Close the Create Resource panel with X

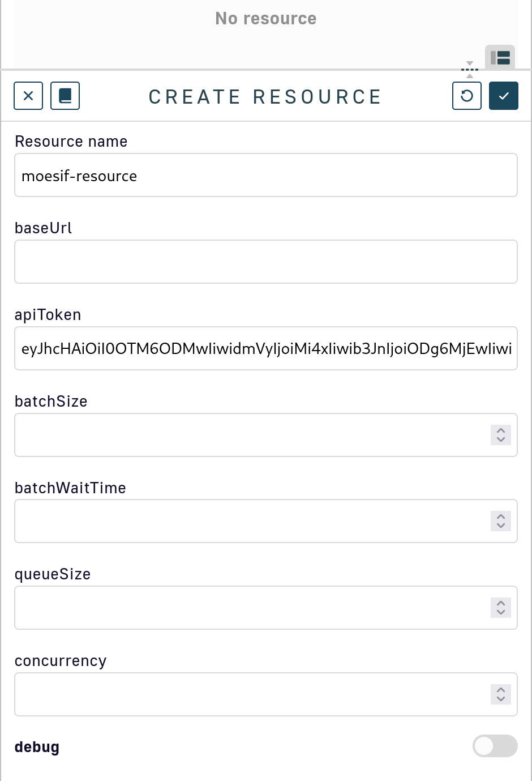coord(28,96)
